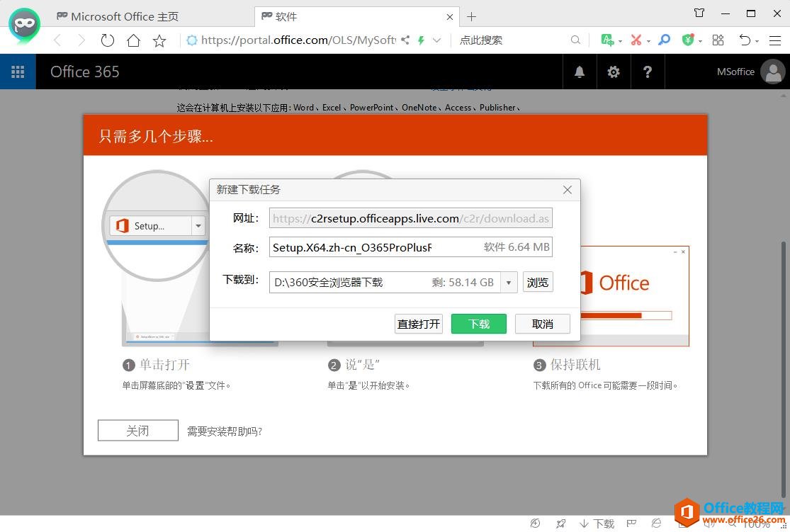Click the search magnifier icon in the search box
The width and height of the screenshot is (790, 532).
(x=575, y=40)
